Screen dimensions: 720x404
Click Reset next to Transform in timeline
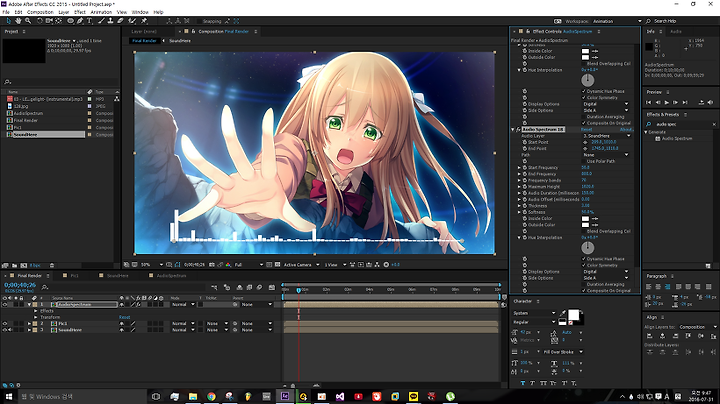coord(124,317)
